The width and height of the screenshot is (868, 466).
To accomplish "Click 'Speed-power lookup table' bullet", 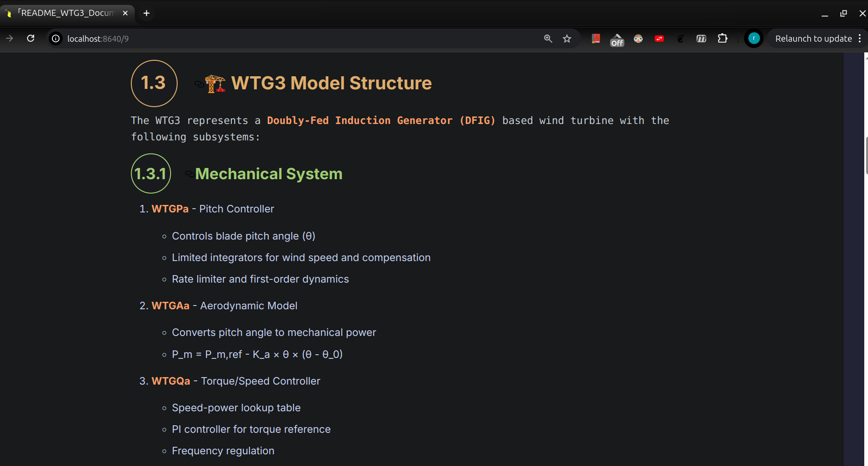I will tap(236, 408).
